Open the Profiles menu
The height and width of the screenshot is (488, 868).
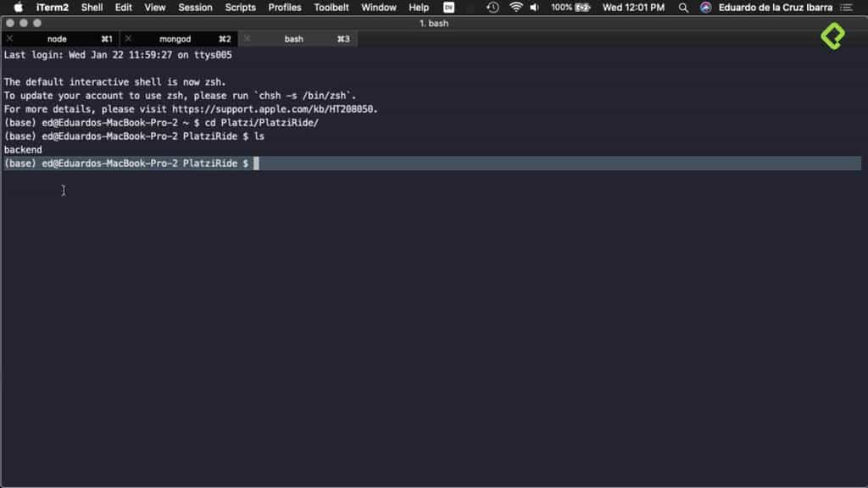tap(284, 8)
